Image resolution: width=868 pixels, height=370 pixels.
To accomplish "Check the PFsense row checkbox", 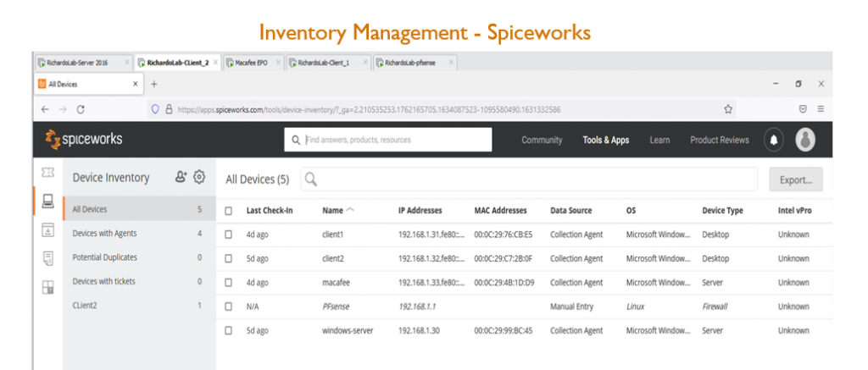I will [x=228, y=306].
